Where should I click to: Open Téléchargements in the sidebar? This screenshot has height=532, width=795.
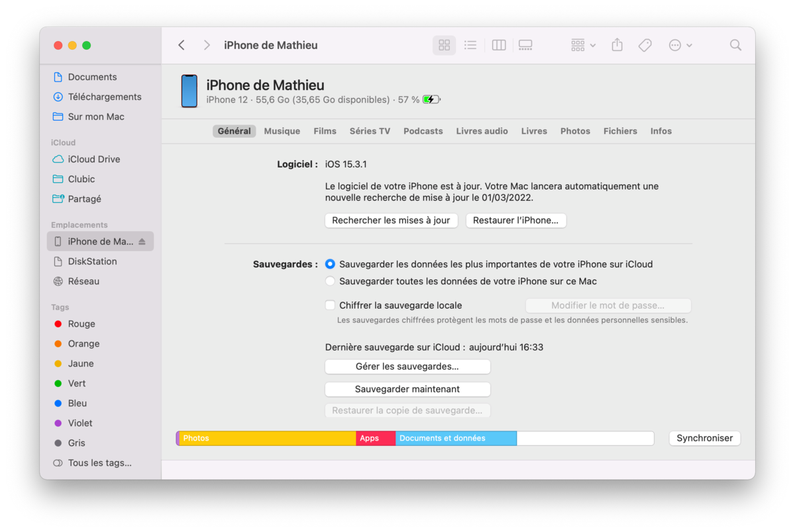[105, 97]
